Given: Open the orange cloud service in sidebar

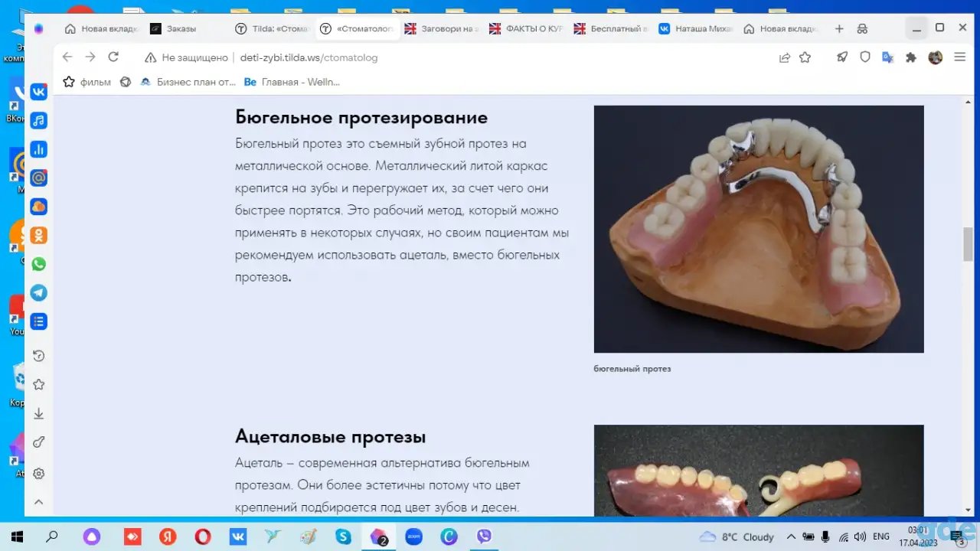Looking at the screenshot, I should coord(38,207).
